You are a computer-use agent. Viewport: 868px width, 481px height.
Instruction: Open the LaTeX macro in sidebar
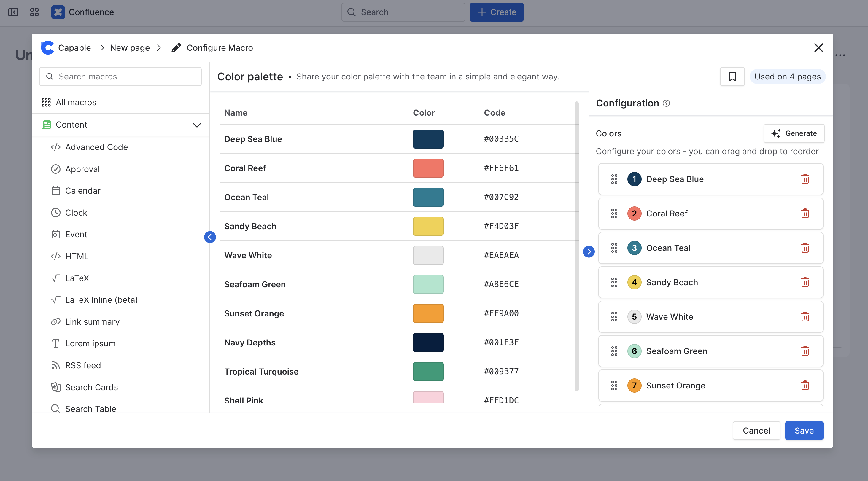pyautogui.click(x=77, y=278)
